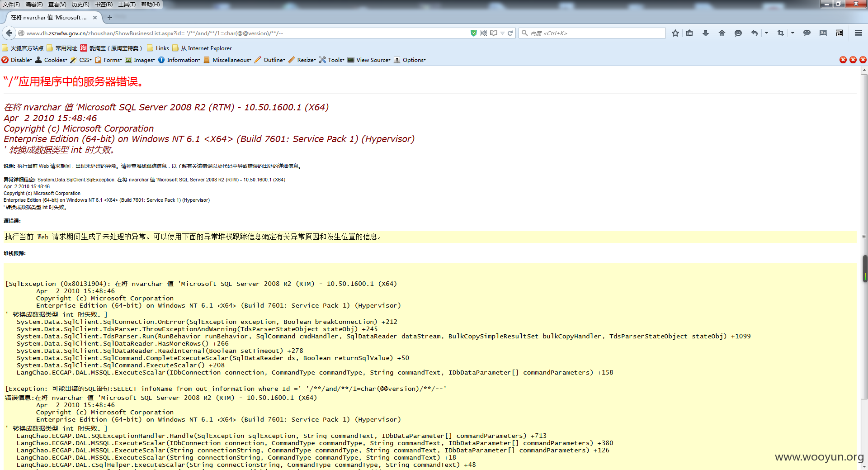Open the 查看(V) menu

(57, 5)
